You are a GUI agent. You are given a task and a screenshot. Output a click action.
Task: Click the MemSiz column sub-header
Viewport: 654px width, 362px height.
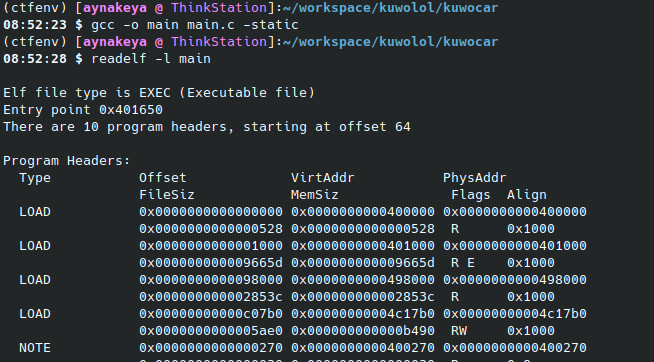tap(314, 195)
